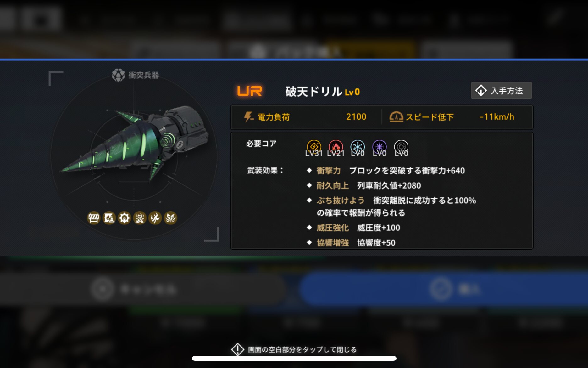Viewport: 588px width, 368px height.
Task: Tap the barrel and cone obstacle icon
Action: 109,218
